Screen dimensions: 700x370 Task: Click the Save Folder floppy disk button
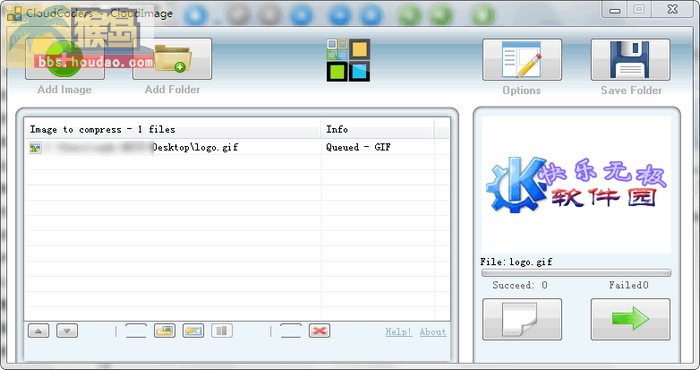[630, 59]
